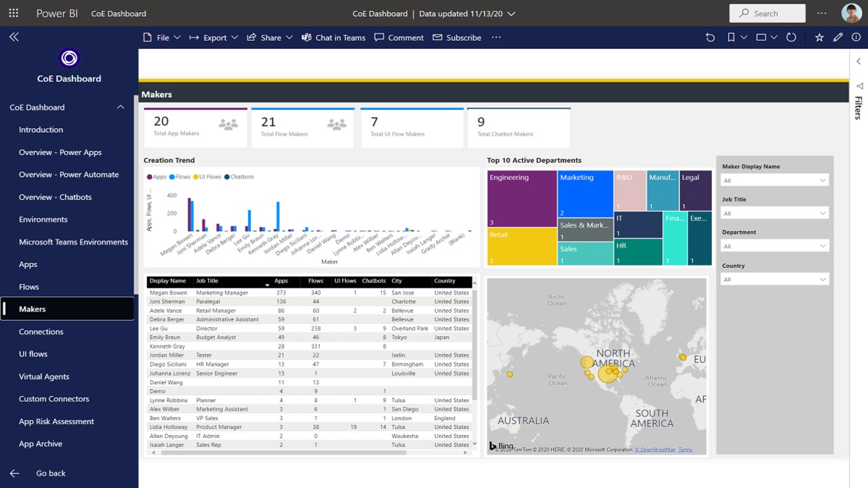
Task: Click the Megan Bowen table row name
Action: (168, 293)
